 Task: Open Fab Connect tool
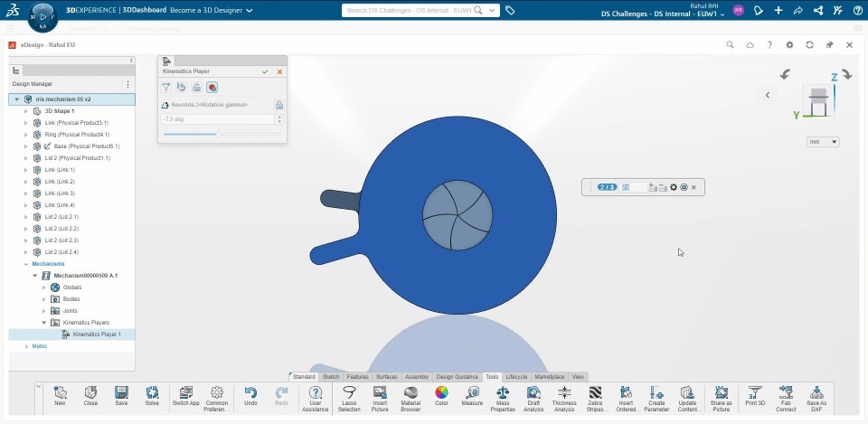coord(786,399)
